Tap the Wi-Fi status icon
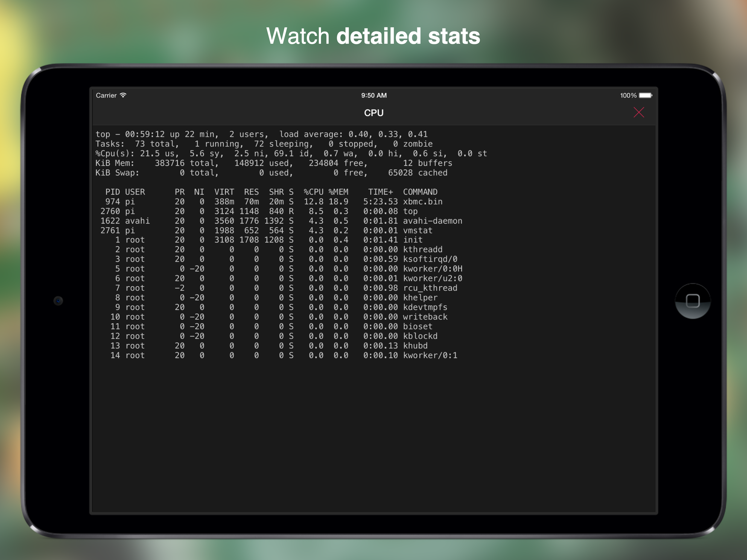 (x=123, y=95)
